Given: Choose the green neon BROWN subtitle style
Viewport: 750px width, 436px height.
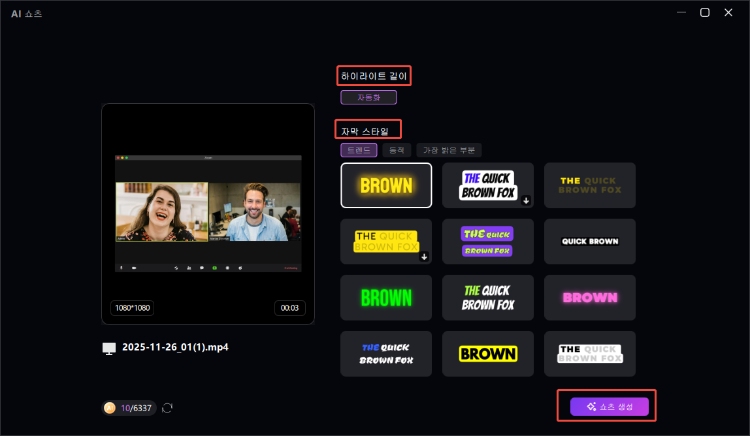Looking at the screenshot, I should pyautogui.click(x=386, y=298).
